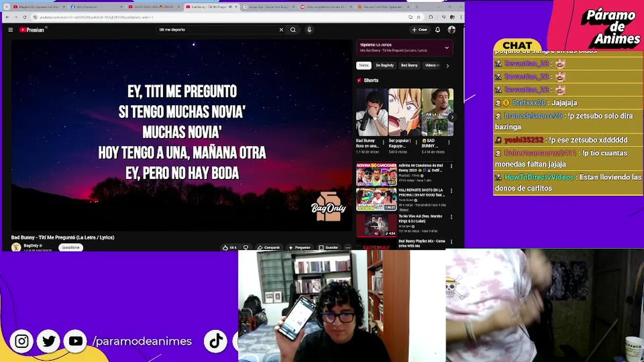Click HowToDirectvVideos chat message
This screenshot has height=362, width=644.
click(x=568, y=183)
